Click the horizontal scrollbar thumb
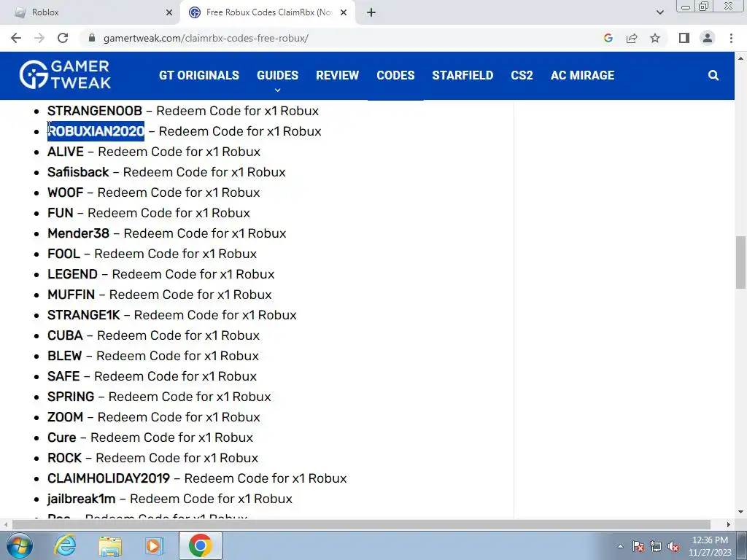This screenshot has width=747, height=560. click(x=361, y=524)
